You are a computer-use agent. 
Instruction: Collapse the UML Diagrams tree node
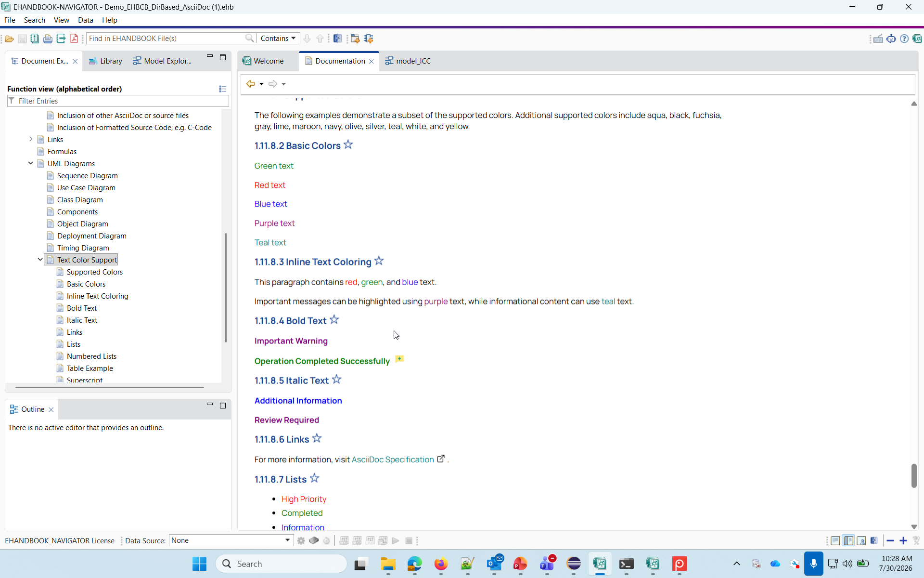pyautogui.click(x=31, y=163)
